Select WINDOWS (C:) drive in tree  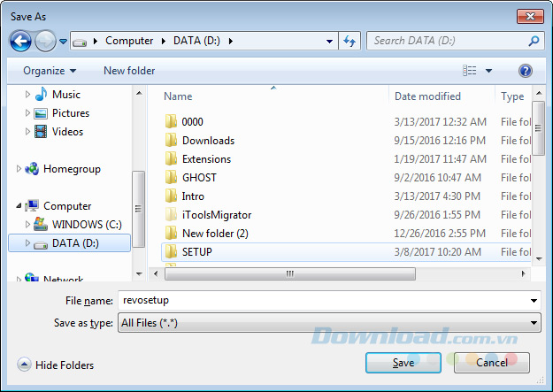(87, 225)
